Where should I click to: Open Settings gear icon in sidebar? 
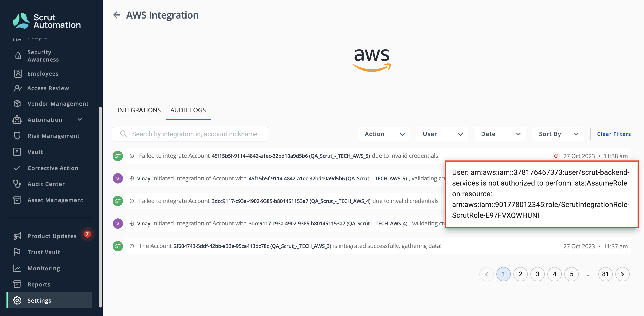pos(17,300)
